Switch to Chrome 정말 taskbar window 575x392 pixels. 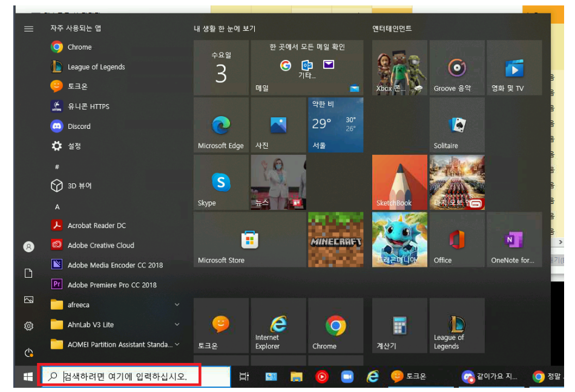click(x=547, y=376)
